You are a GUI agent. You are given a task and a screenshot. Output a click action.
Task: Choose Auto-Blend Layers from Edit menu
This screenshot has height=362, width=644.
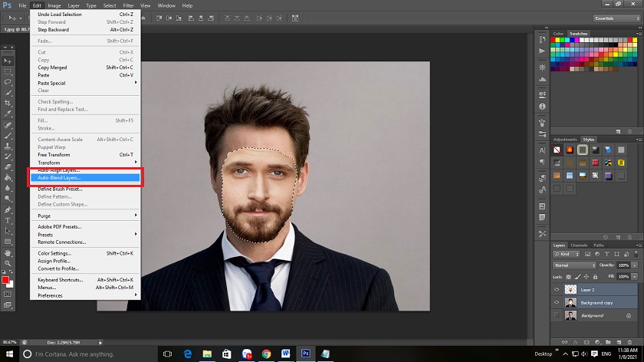point(85,178)
